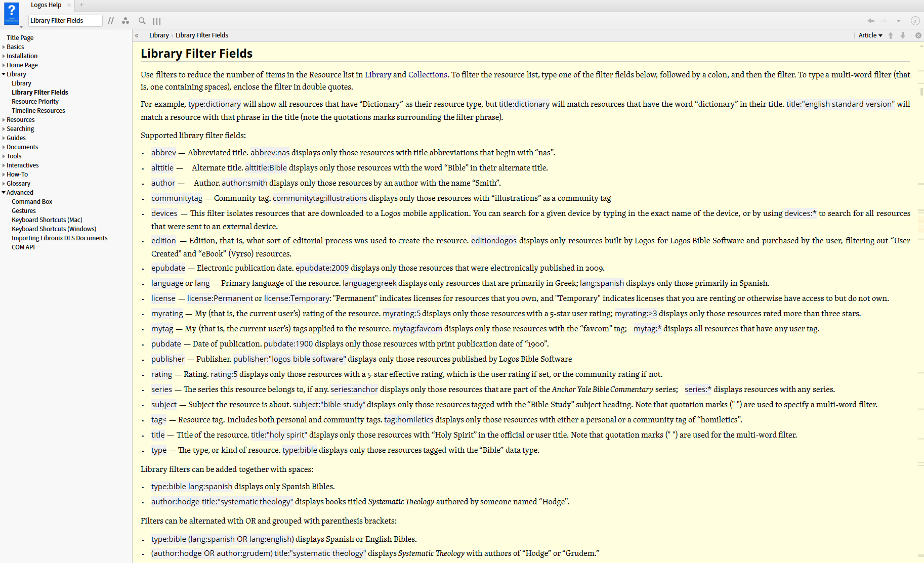Collapse contents pane with double chevron
The height and width of the screenshot is (563, 924).
pyautogui.click(x=137, y=35)
